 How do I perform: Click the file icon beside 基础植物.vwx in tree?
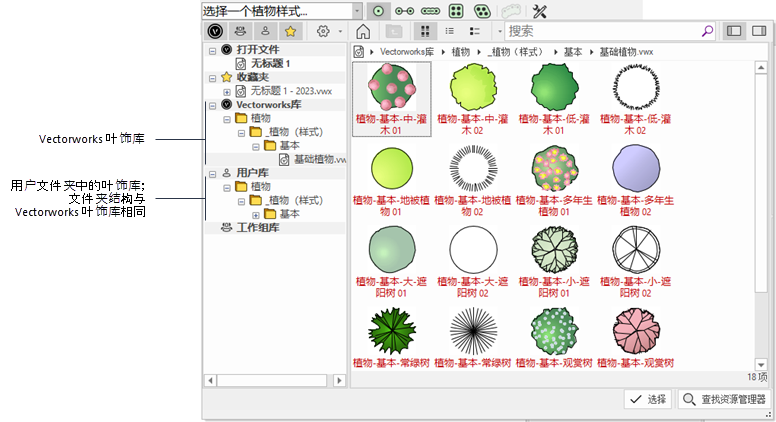click(x=284, y=159)
